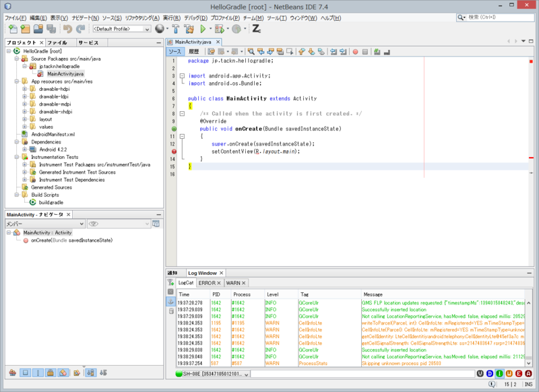The height and width of the screenshot is (392, 539).
Task: Close the WARN log tab
Action: click(x=244, y=283)
